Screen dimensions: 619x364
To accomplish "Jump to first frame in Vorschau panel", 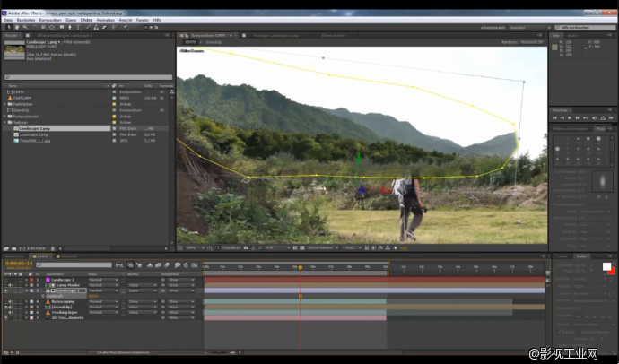I will [x=554, y=118].
